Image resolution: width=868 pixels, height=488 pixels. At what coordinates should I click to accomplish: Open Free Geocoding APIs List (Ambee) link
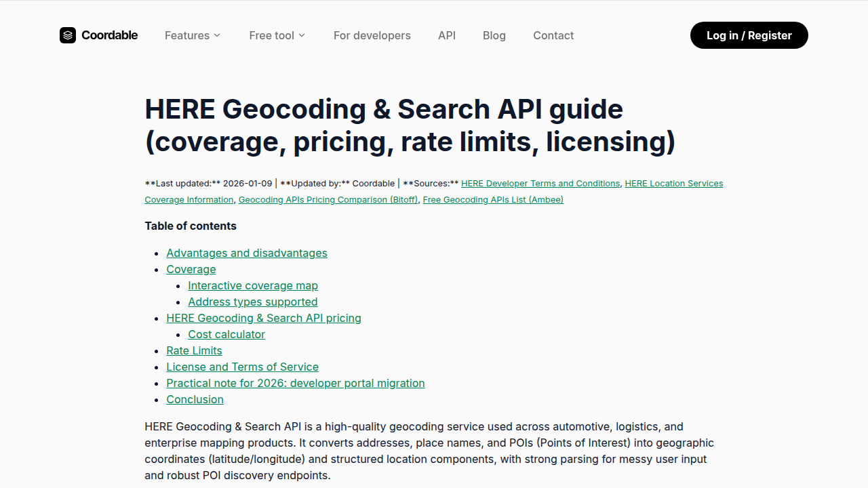[493, 200]
